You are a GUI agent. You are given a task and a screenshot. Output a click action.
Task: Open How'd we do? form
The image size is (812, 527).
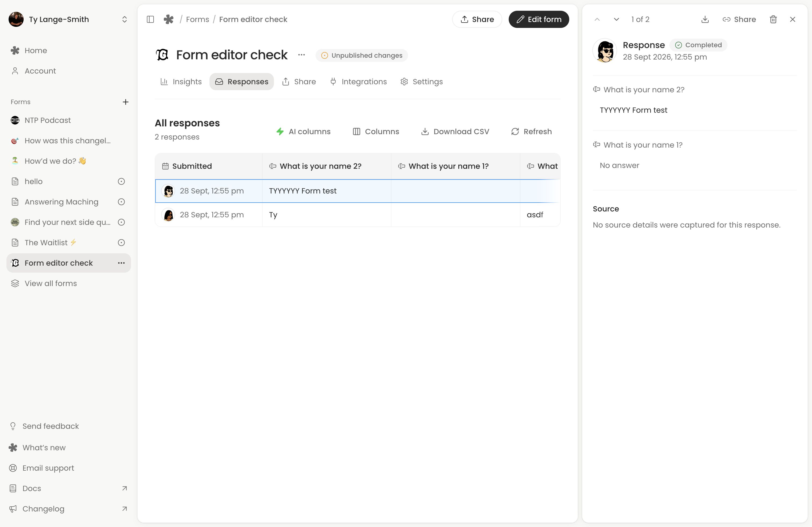click(x=68, y=161)
